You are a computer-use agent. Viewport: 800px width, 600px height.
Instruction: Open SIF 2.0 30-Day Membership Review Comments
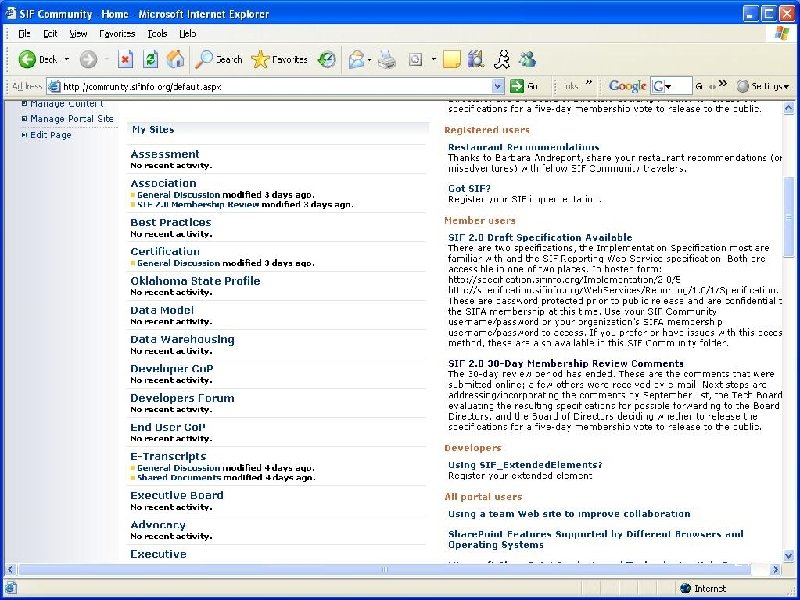[565, 363]
